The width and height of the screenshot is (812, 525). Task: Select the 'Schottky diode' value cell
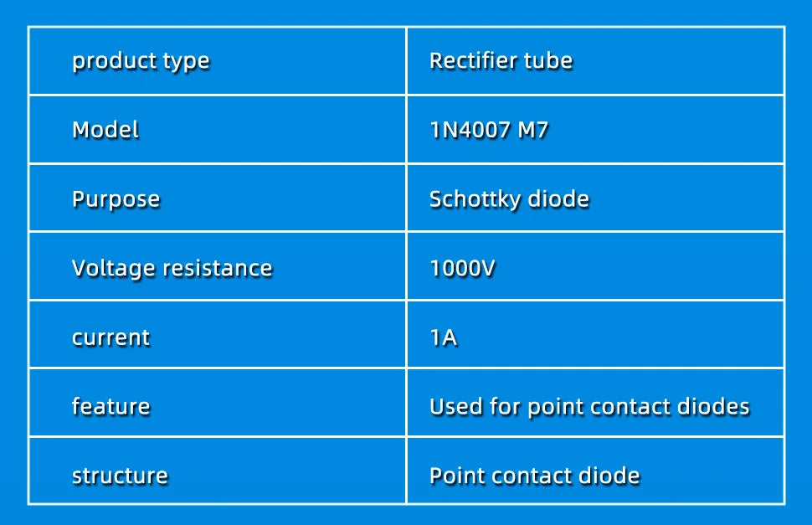coord(509,199)
